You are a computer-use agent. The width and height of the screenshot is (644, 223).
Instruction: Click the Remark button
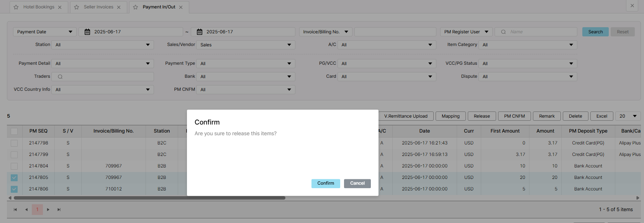[x=547, y=116]
